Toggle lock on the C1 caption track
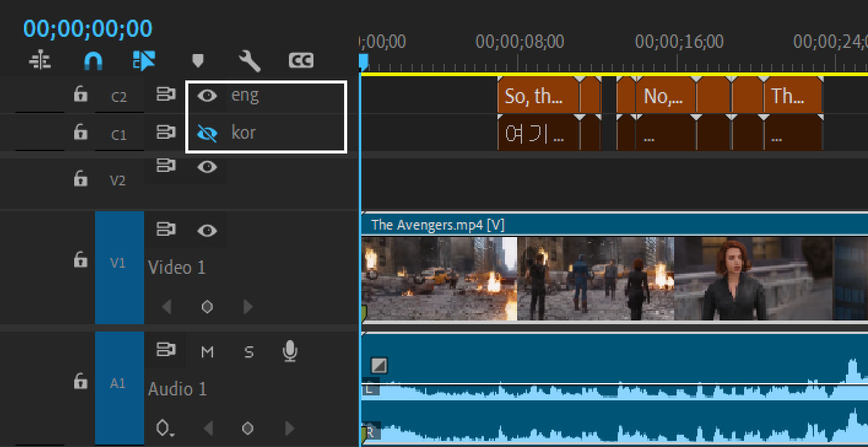 80,131
